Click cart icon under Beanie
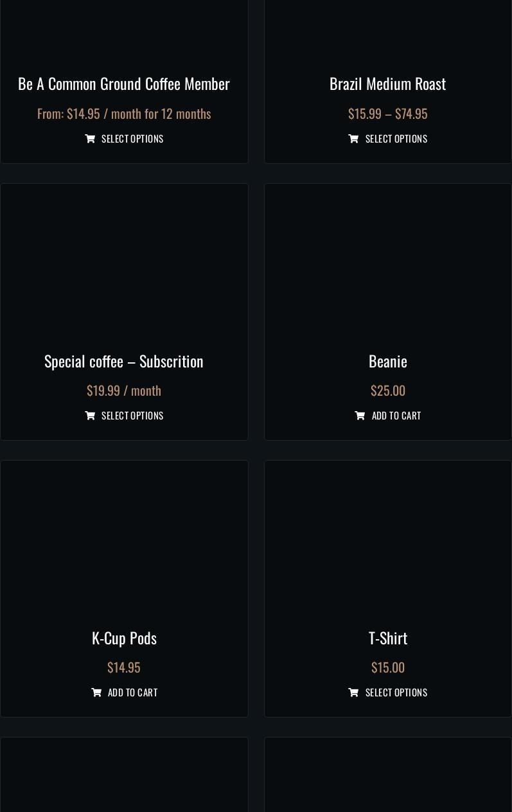The image size is (512, 812). (x=360, y=416)
